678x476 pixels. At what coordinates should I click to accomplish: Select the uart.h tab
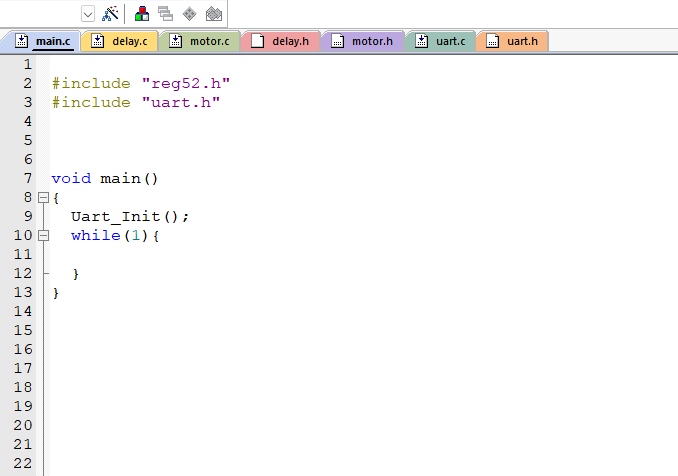tap(512, 41)
